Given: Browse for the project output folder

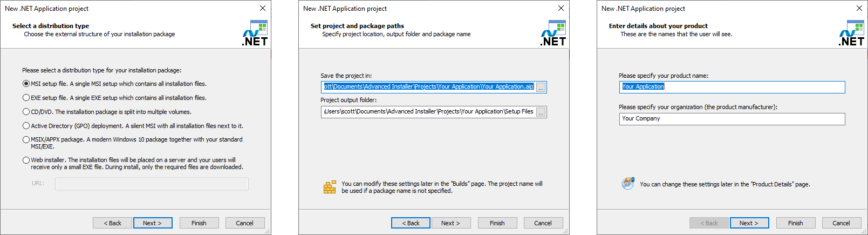Looking at the screenshot, I should pos(541,112).
